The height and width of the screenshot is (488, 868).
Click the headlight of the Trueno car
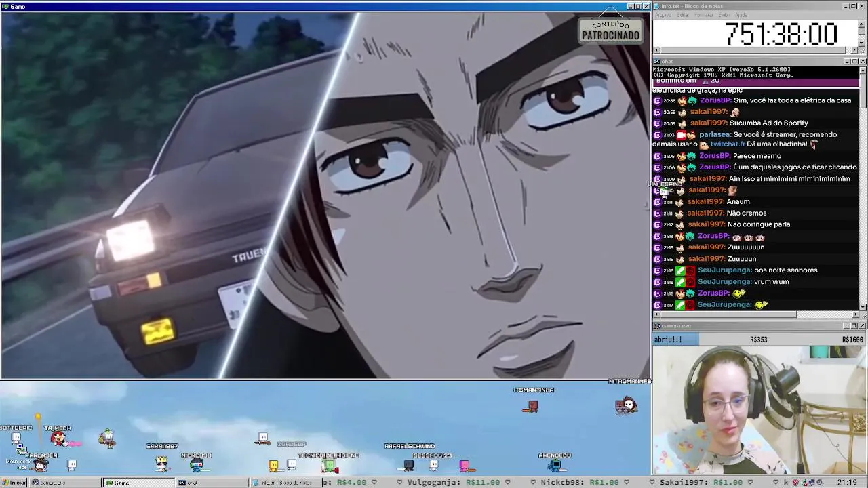click(x=130, y=241)
